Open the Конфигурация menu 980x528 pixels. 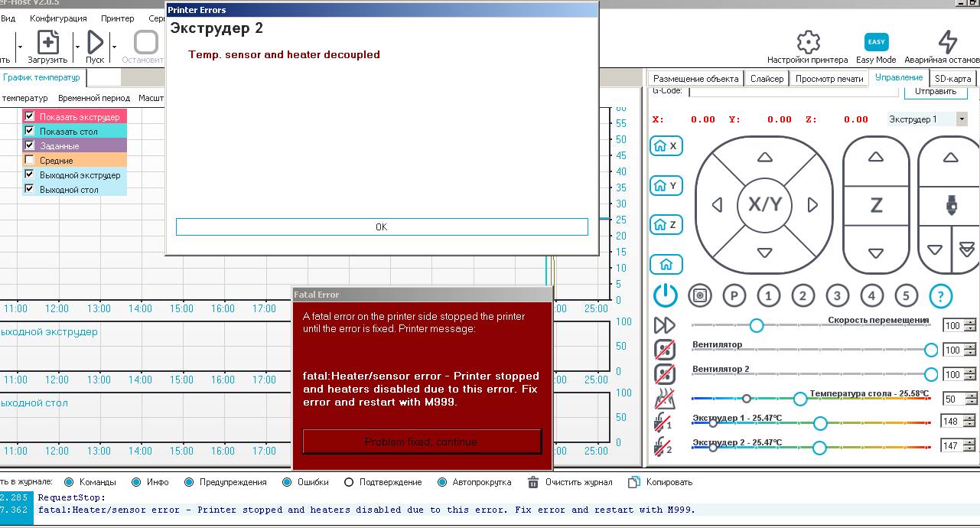pyautogui.click(x=58, y=18)
